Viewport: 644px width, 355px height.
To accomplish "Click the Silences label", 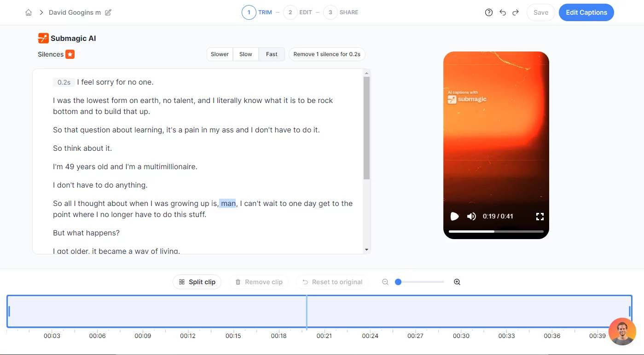I will tap(51, 54).
